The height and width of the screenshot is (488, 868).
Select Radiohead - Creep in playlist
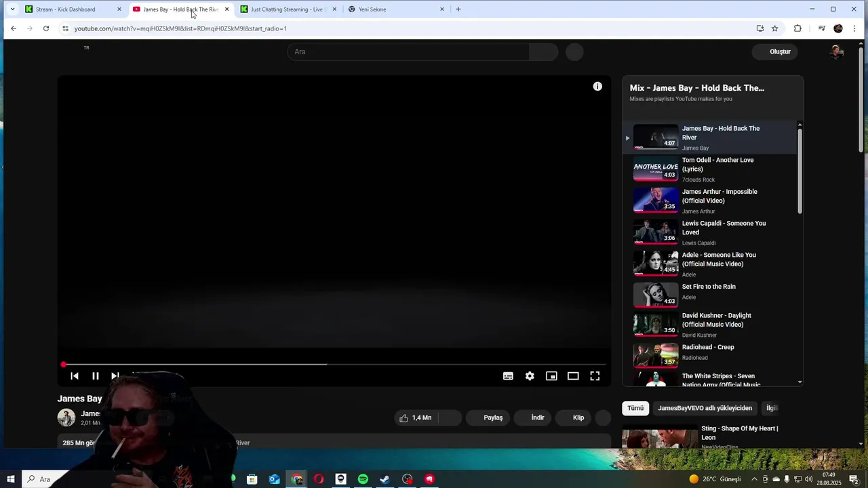[x=709, y=354]
